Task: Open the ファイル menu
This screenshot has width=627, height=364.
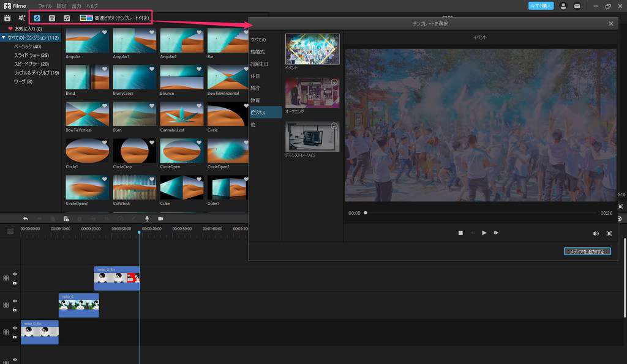Action: (x=45, y=6)
